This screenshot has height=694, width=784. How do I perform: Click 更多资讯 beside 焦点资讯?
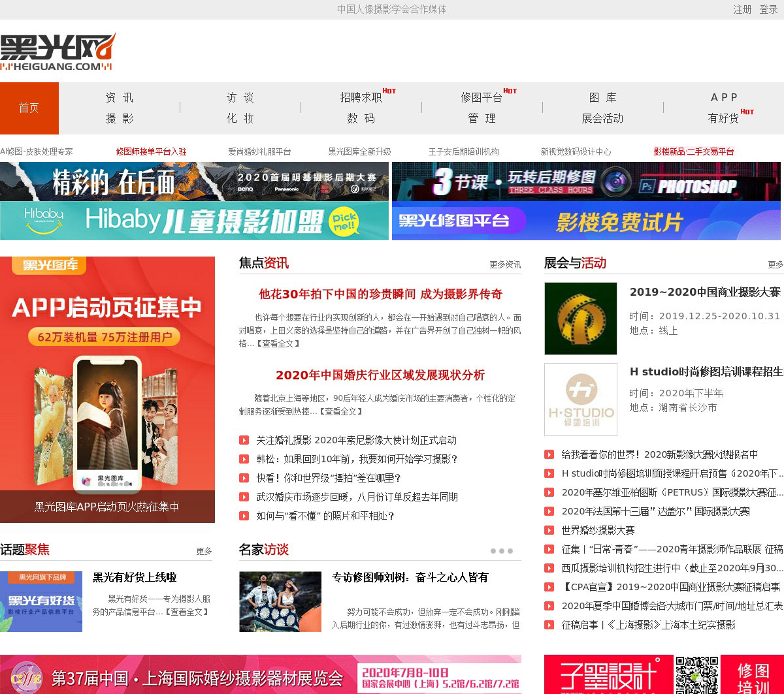(x=505, y=264)
